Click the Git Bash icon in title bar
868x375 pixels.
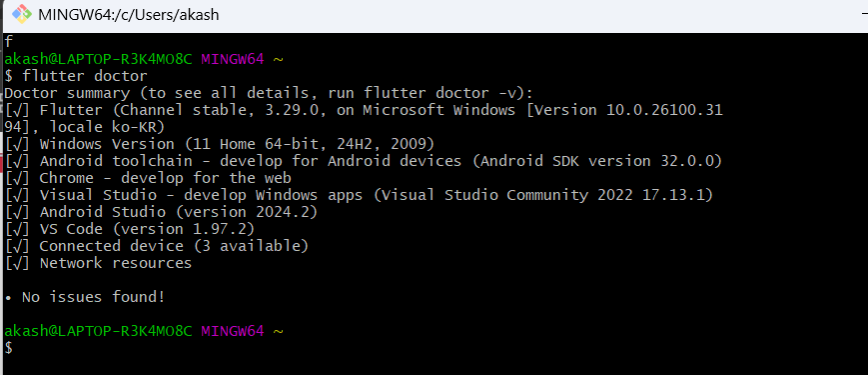(22, 14)
